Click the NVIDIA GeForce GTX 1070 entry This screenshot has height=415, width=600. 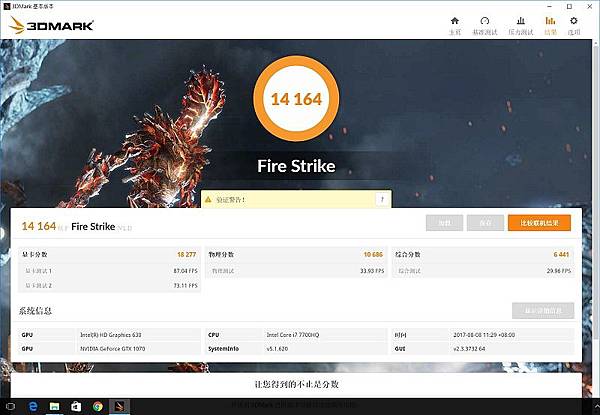click(x=112, y=348)
